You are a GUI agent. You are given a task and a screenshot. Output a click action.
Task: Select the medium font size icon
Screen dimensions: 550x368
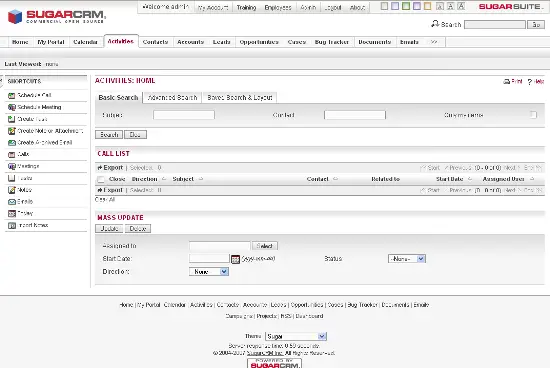point(450,6)
